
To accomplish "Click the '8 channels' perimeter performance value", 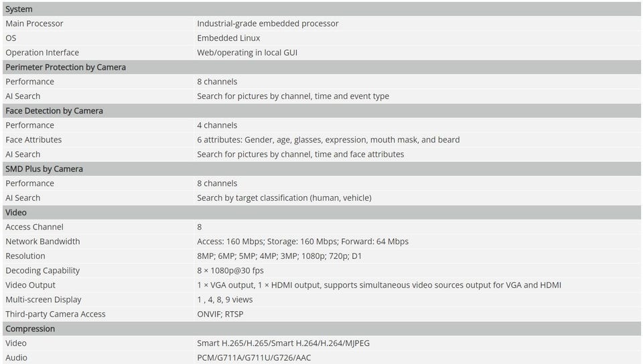I will coord(217,82).
